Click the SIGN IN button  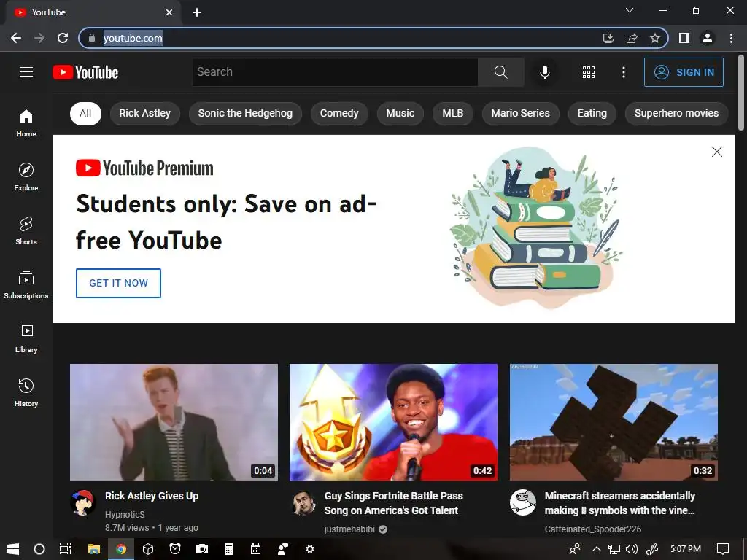click(x=684, y=72)
